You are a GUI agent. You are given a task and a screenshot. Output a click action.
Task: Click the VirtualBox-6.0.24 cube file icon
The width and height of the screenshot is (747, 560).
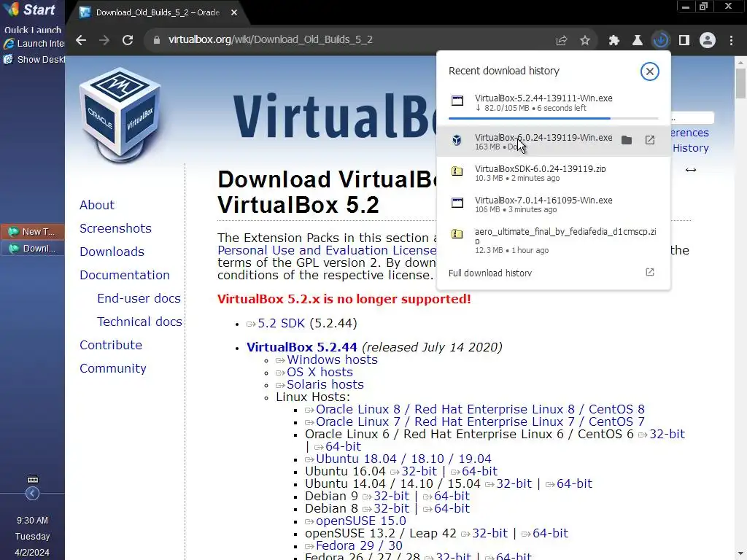(457, 140)
